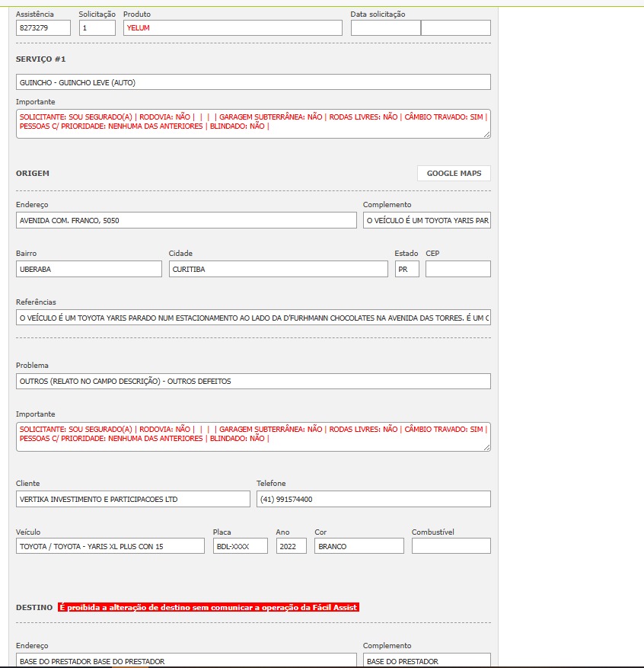The image size is (644, 668).
Task: Select the Placa field BDL-XXXX
Action: [241, 546]
